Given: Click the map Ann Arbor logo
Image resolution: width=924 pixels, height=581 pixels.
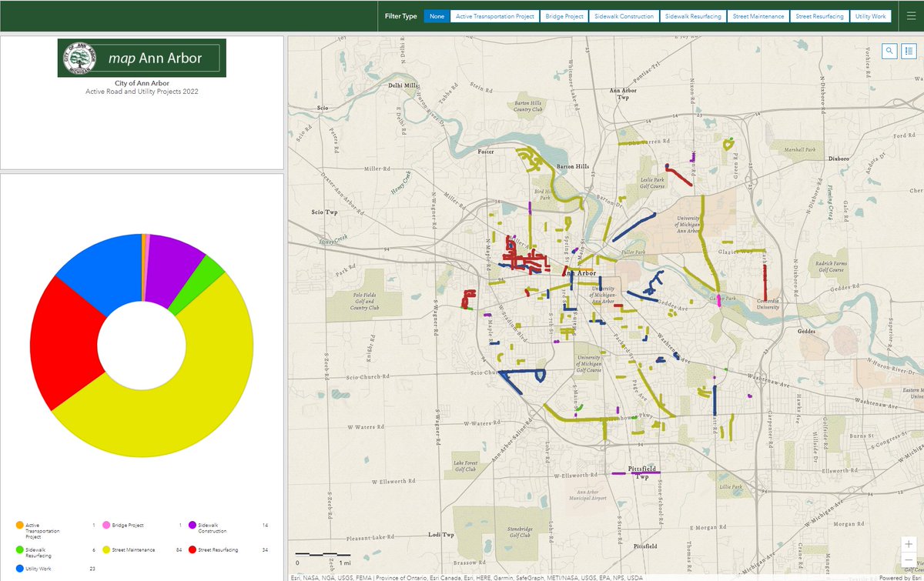Looking at the screenshot, I should click(142, 58).
